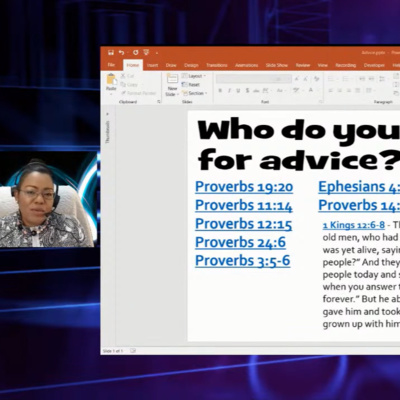Open the Proverbs 11:14 hyperlink

244,205
